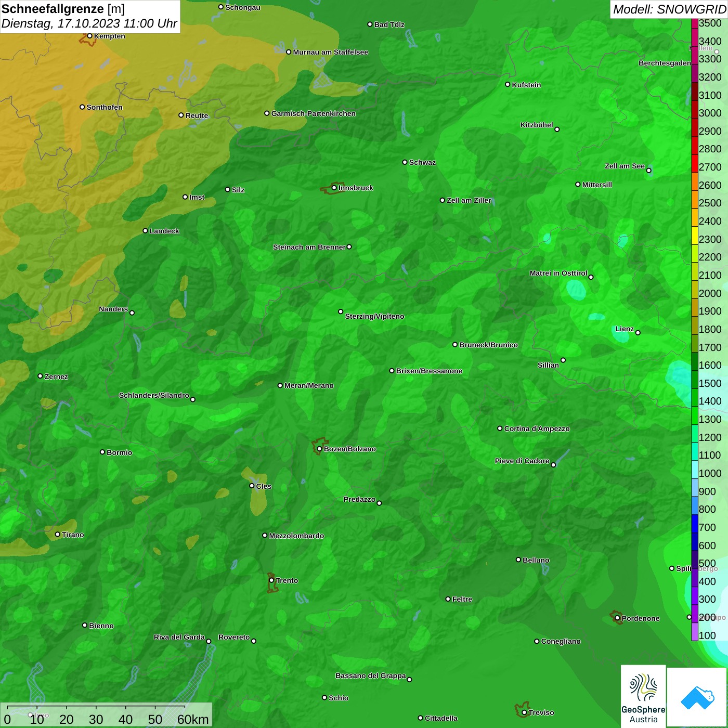Select the 3500 m legend color swatch
This screenshot has height=728, width=728.
click(x=695, y=23)
